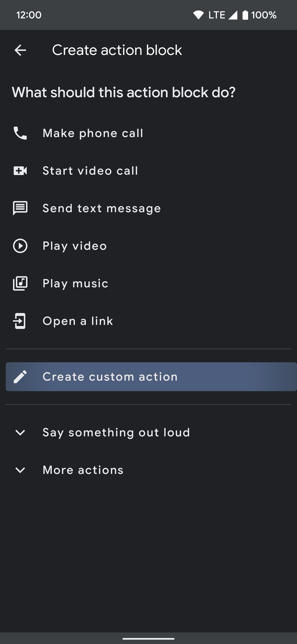Tap the back arrow icon
Viewport: 297px width, 644px height.
(20, 50)
